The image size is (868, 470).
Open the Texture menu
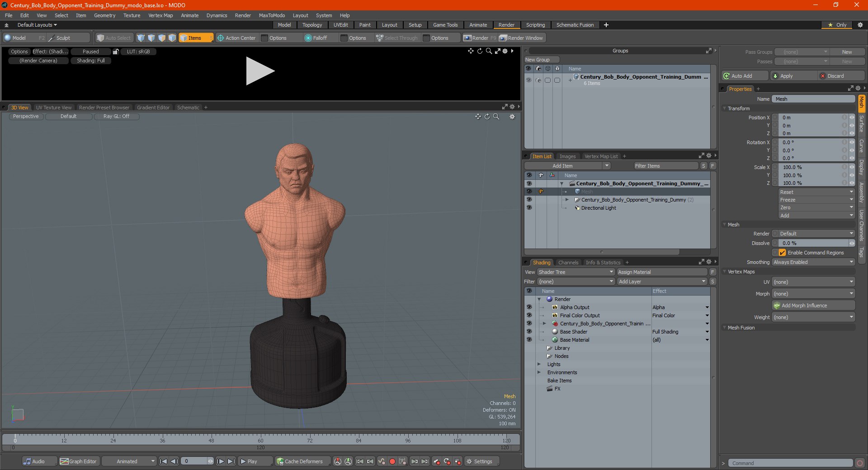pos(132,15)
